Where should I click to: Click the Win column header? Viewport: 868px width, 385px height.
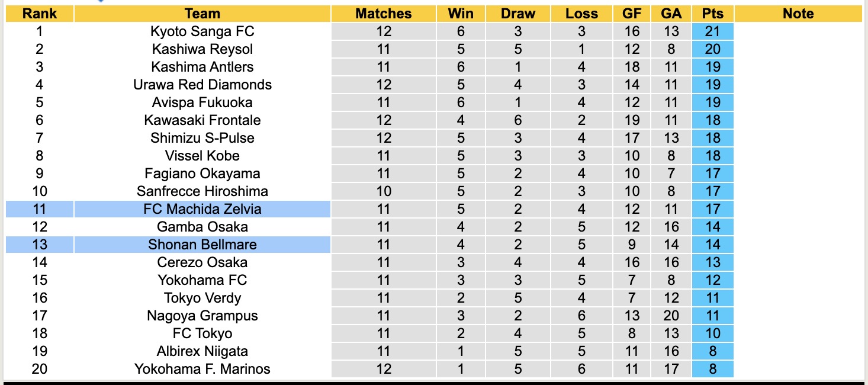coord(461,14)
